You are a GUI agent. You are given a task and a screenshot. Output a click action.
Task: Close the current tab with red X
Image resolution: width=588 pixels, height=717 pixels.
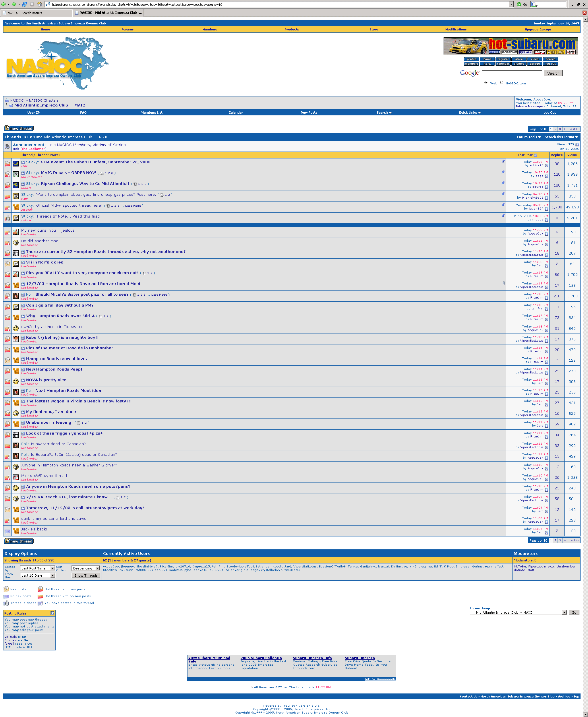pos(584,13)
